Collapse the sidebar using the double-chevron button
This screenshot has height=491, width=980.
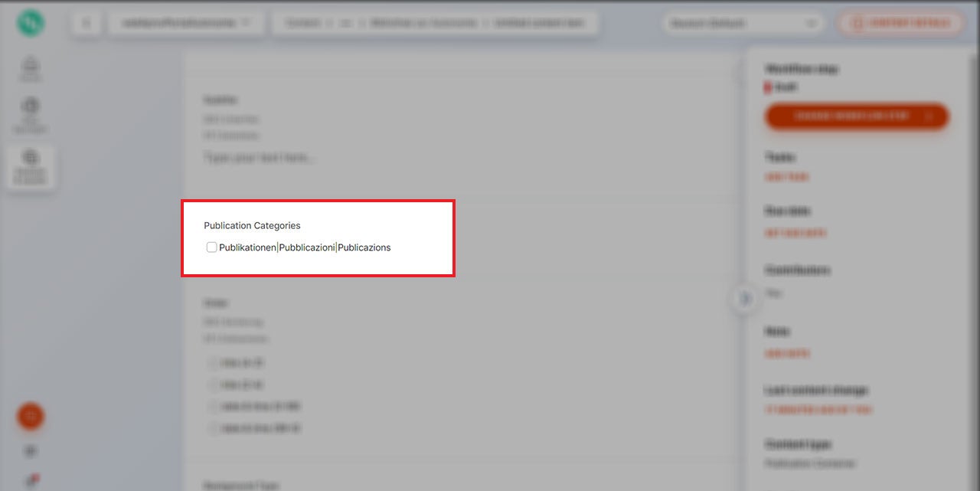click(87, 23)
